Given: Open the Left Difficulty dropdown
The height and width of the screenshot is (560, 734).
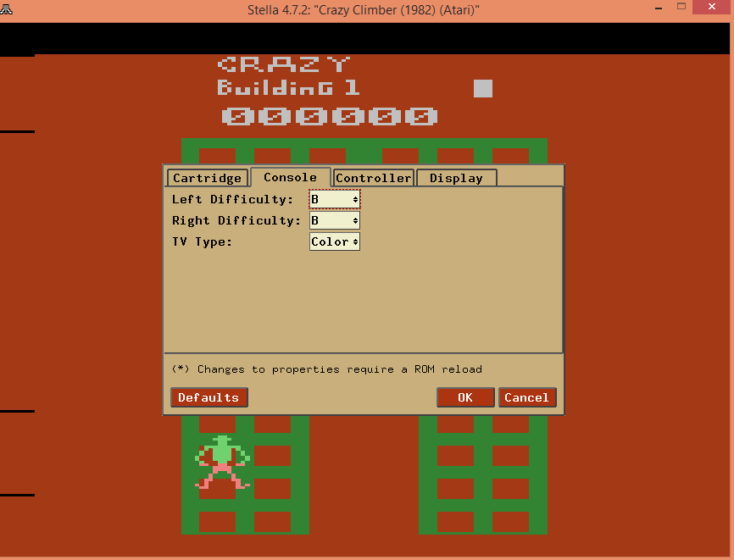Looking at the screenshot, I should [335, 199].
